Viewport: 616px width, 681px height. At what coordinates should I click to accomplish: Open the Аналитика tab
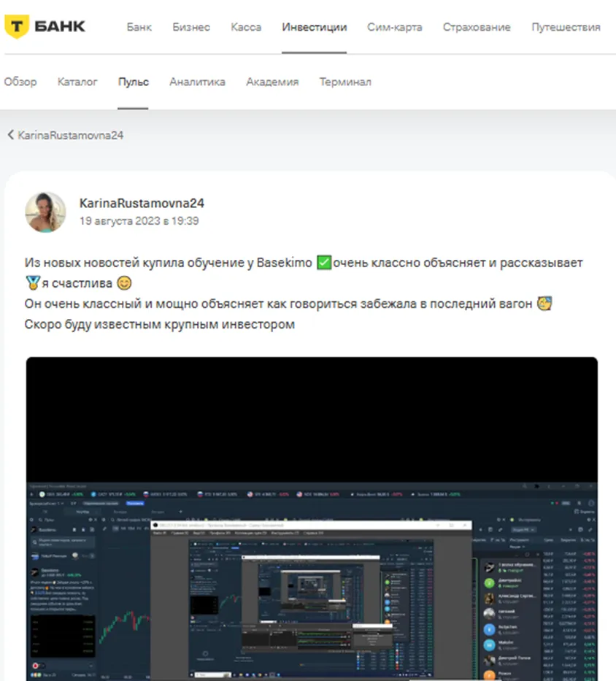(x=197, y=82)
